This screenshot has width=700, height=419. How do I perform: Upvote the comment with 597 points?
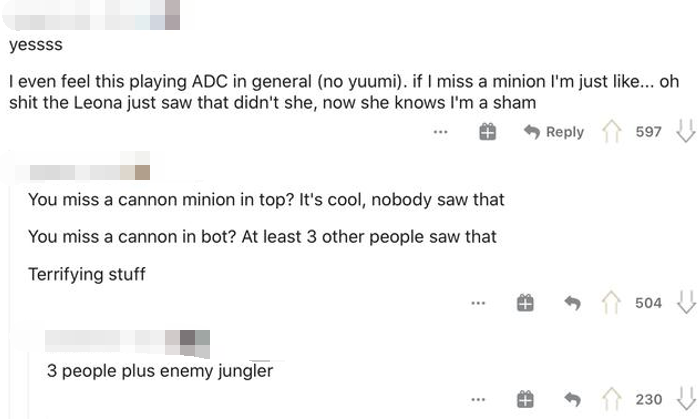coord(611,131)
